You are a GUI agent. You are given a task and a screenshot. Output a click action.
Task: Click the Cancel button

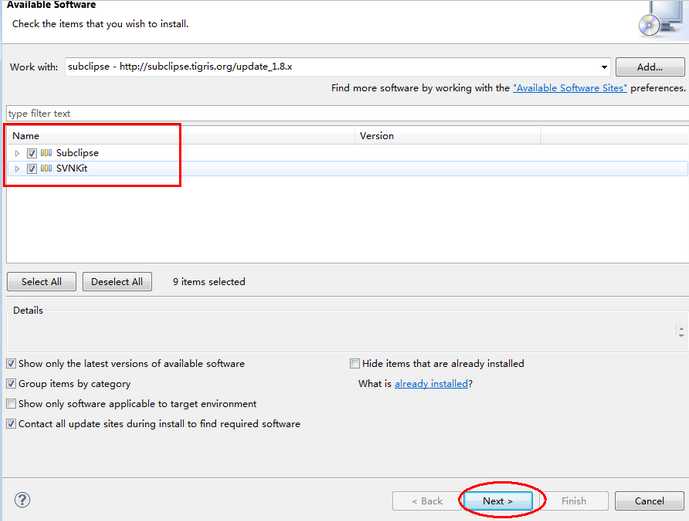(649, 501)
